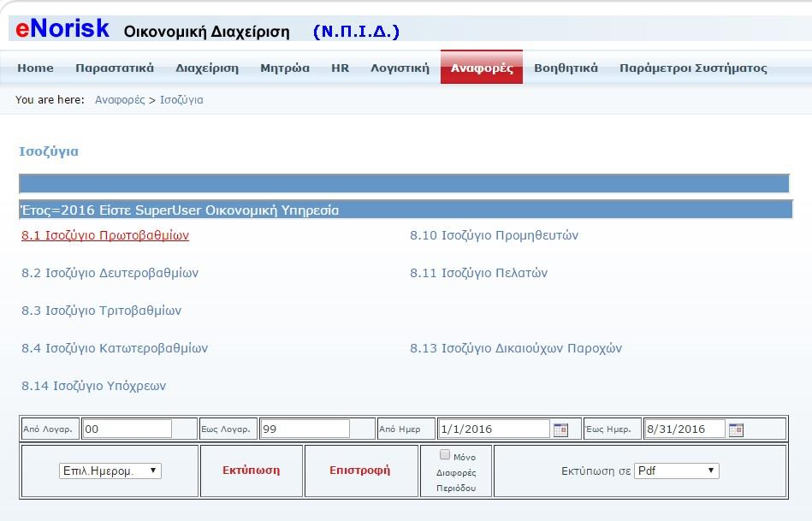Open 8.2 Ισοζύγιο Δευτεροβαθμίων link
The width and height of the screenshot is (812, 521).
point(110,273)
